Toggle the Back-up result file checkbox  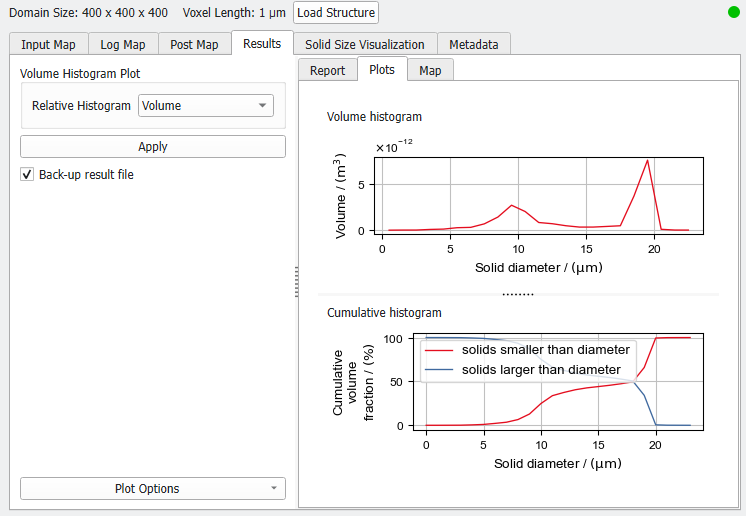(x=27, y=175)
